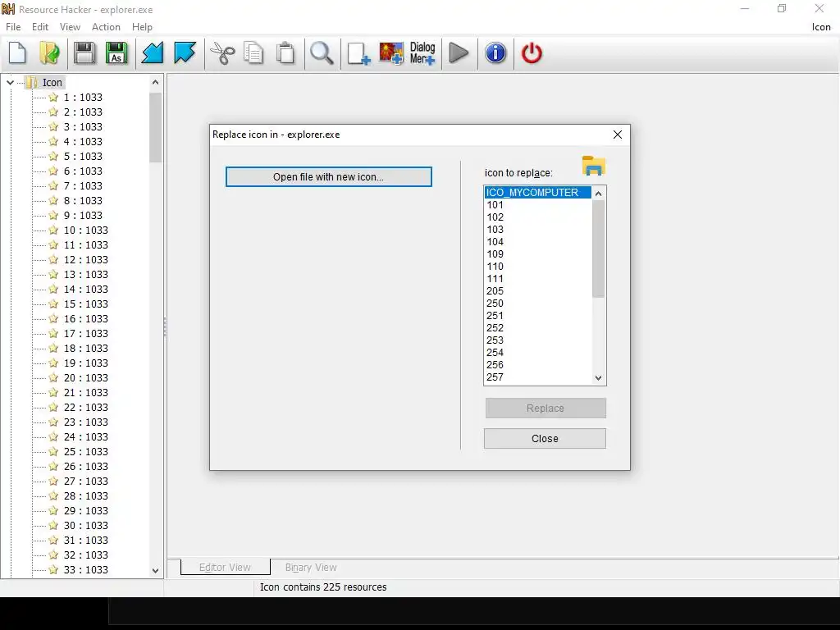Click the greyed Replace button
This screenshot has height=630, width=840.
point(546,409)
